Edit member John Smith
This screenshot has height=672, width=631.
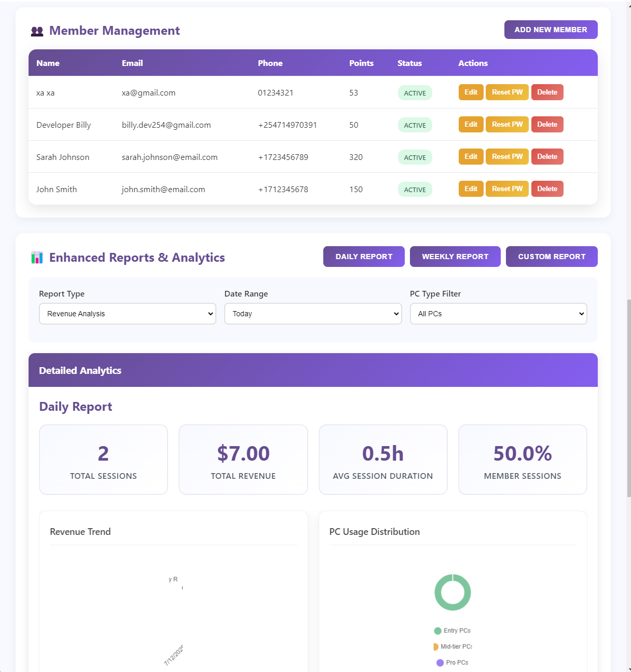(x=471, y=189)
